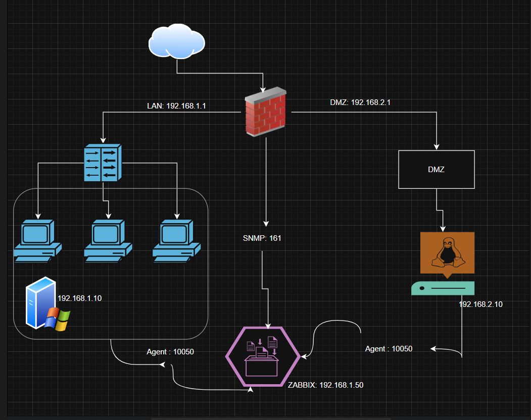Click the red brick firewall icon
Screen dimensions: 531x420
[266, 112]
